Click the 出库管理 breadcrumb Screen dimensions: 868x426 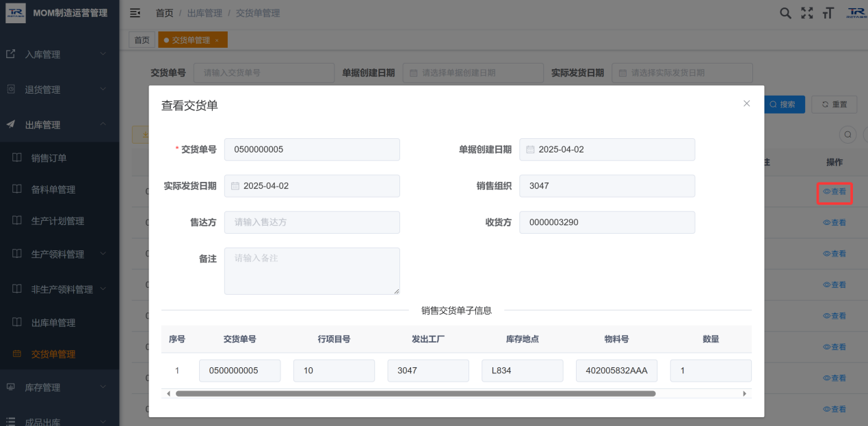pyautogui.click(x=205, y=13)
